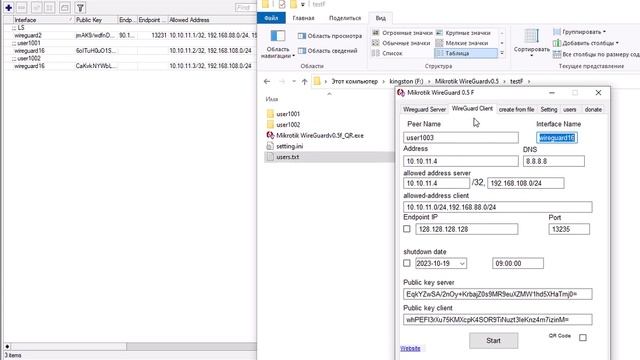Click Size all columns to fit icon
Screen dimensions: 640x360
[x=557, y=54]
